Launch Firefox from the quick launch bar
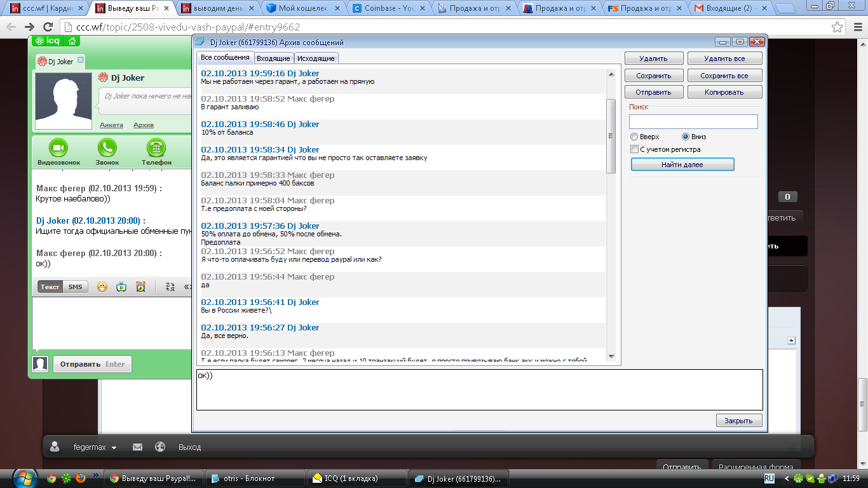Image resolution: width=868 pixels, height=488 pixels. (81, 478)
